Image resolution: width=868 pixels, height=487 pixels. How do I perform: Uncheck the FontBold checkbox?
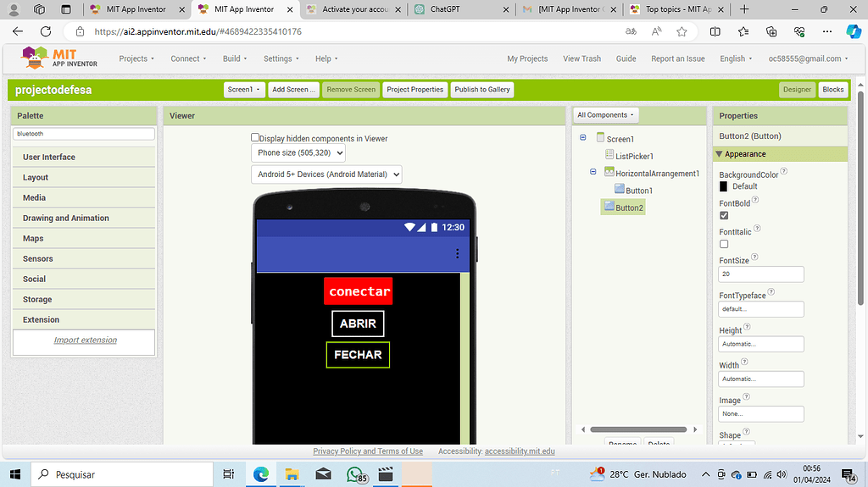coord(724,215)
